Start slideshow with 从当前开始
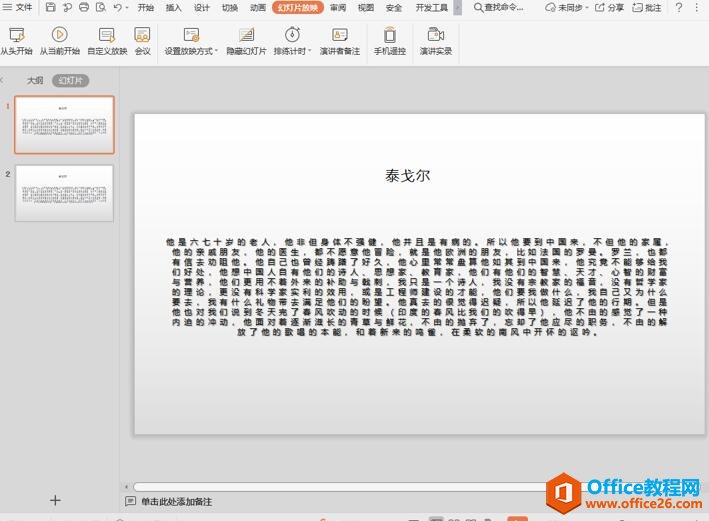 [x=60, y=41]
